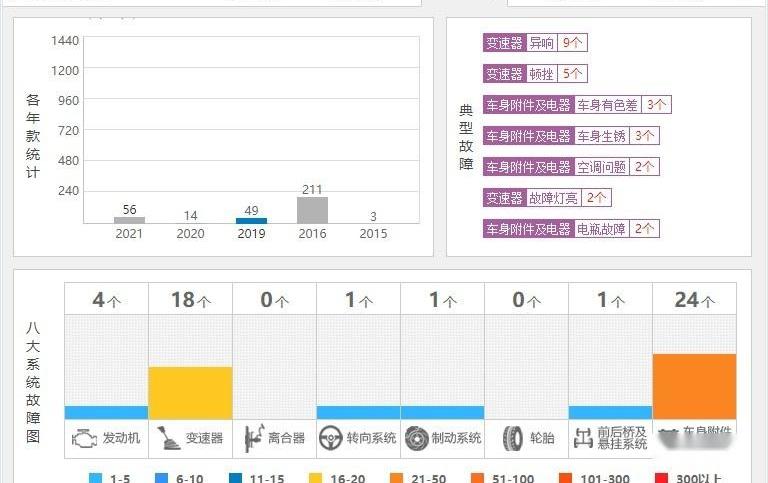Viewport: 768px width, 483px height.
Task: Click the engine (发动机) system icon
Action: point(86,438)
